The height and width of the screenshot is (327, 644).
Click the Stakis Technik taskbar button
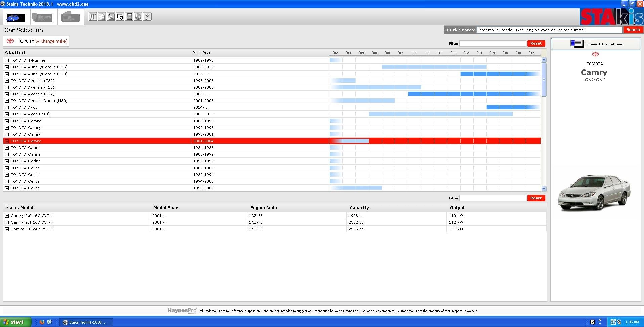86,322
